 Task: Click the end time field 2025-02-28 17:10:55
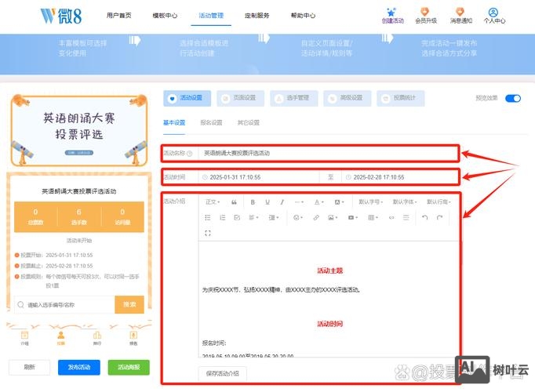pos(399,177)
